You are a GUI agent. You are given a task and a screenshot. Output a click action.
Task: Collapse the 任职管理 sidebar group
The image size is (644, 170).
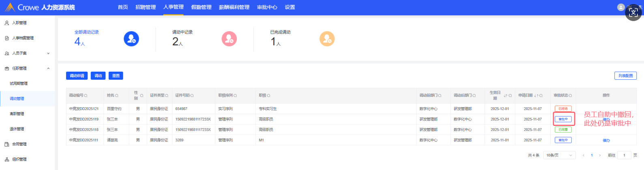click(x=27, y=68)
